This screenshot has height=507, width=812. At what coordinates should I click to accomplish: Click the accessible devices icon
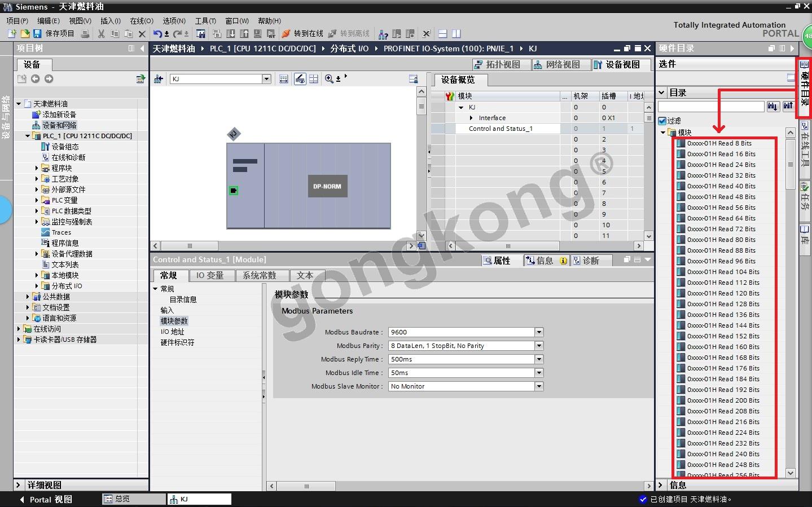pyautogui.click(x=383, y=34)
